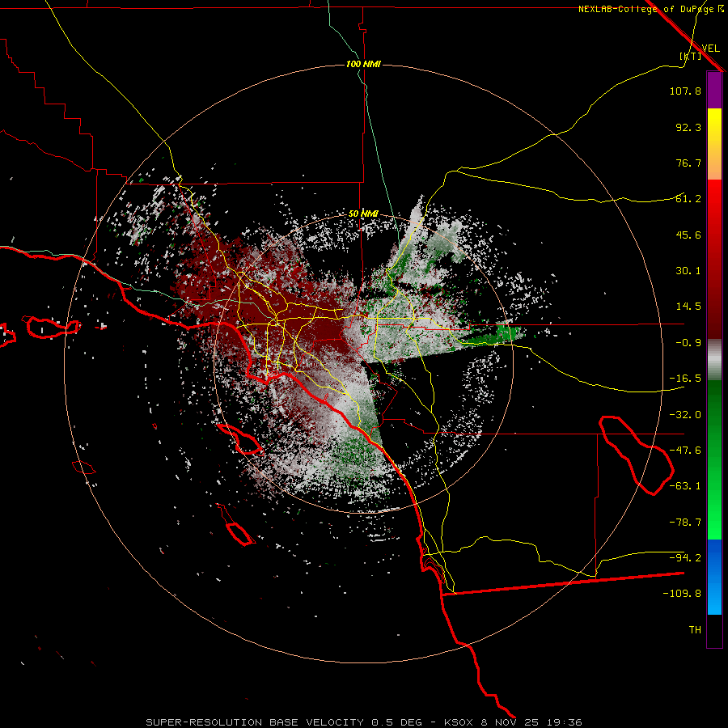
Task: Click the -47.6 velocity scale value
Action: point(685,451)
